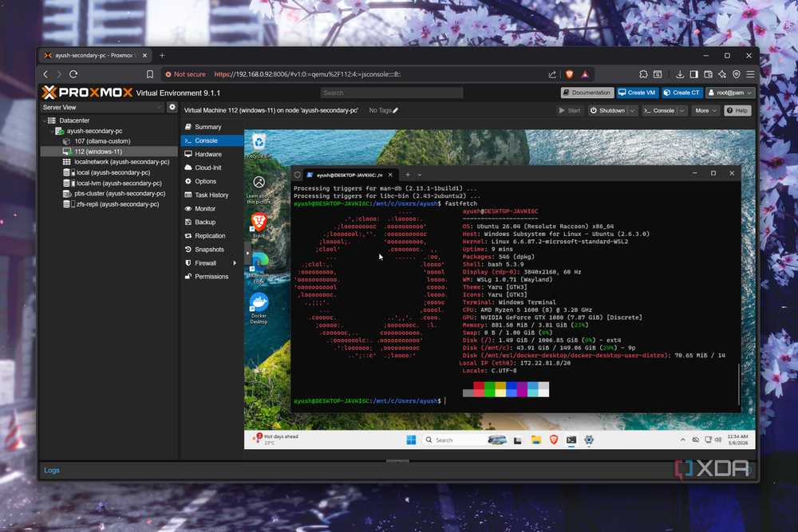
Task: Open Brave Wallet icon
Action: tap(708, 74)
